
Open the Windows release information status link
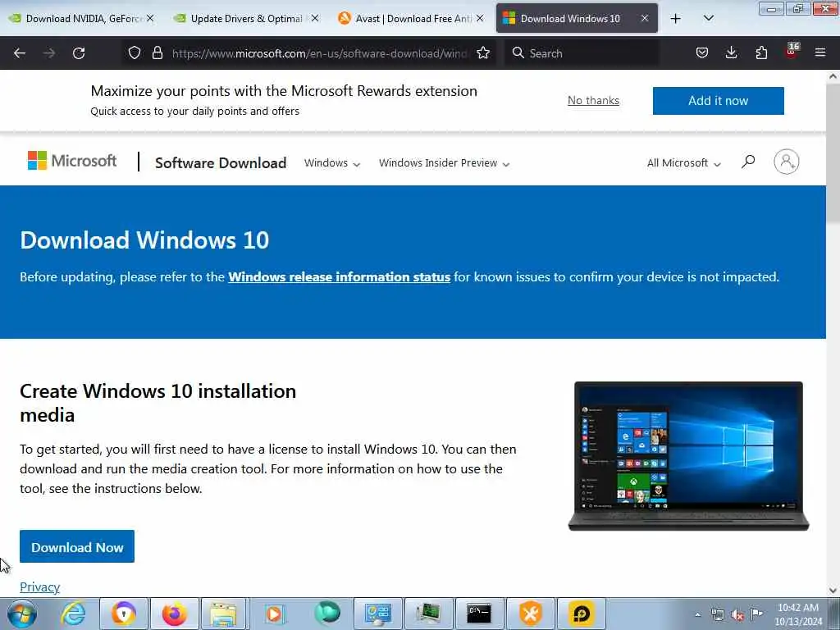(339, 277)
